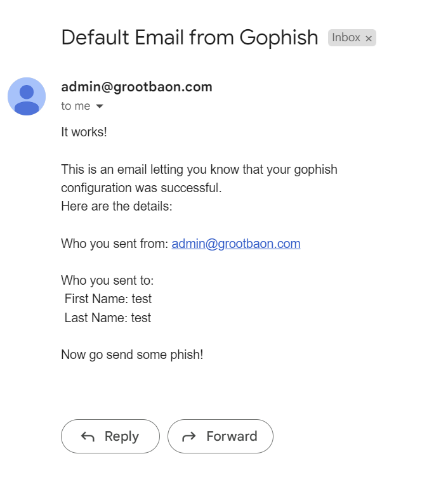
Task: Click the "Who you sent to:" line
Action: [x=107, y=280]
